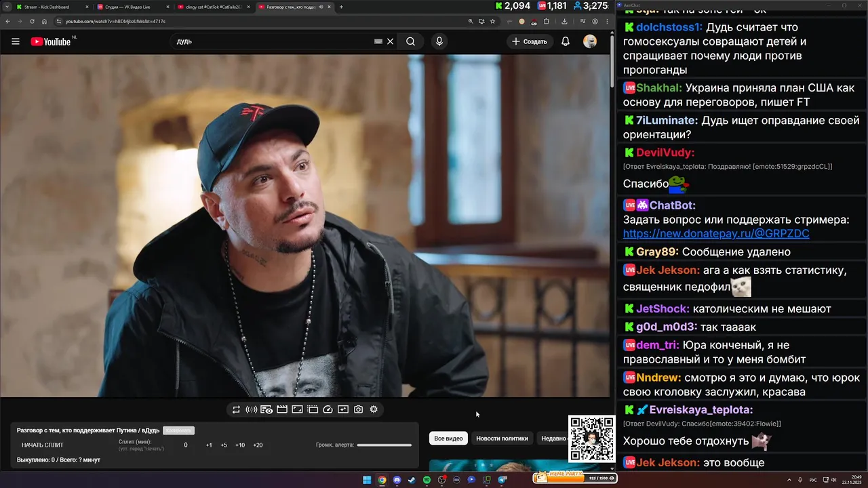Screen dimensions: 868x488
Task: Add +10 minutes to split
Action: point(240,445)
